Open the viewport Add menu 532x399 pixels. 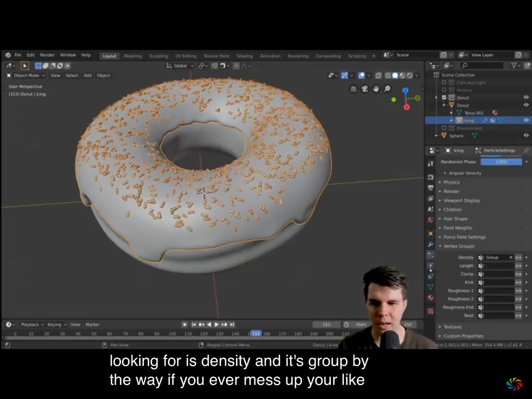click(87, 76)
